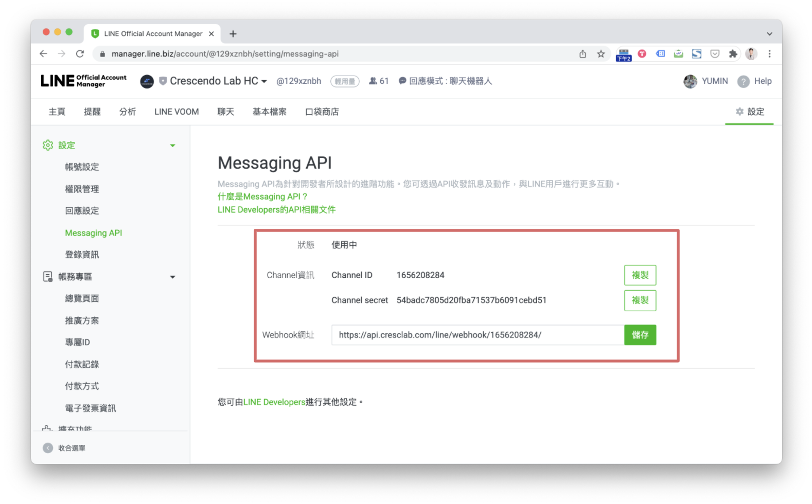Click the collapse menu arrow icon
Viewport: 812px width, 504px height.
[x=48, y=448]
